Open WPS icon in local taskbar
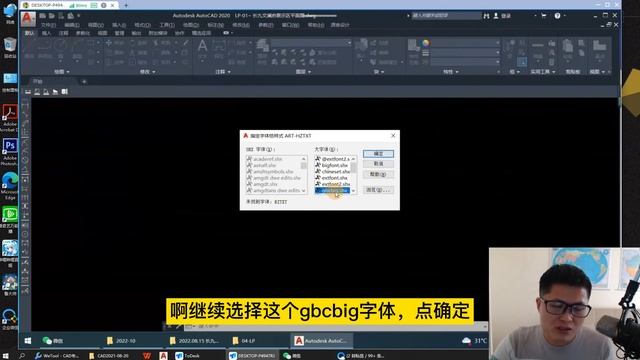 (147, 356)
